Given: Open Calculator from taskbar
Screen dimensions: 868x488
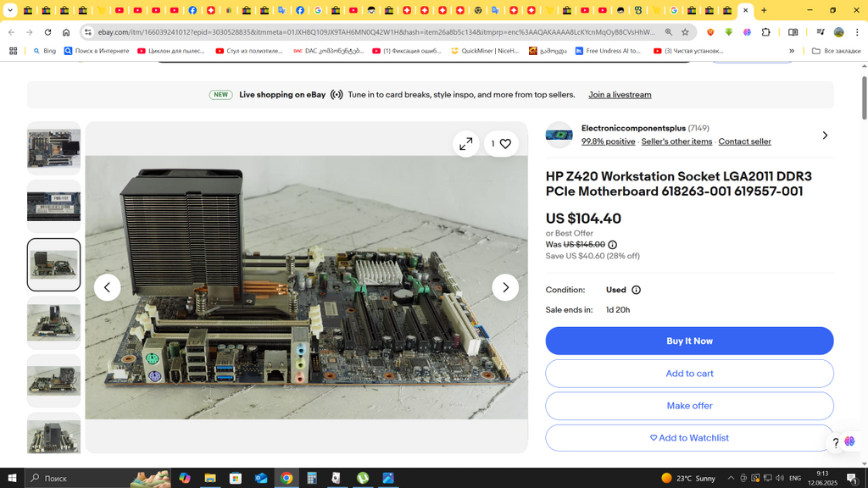Looking at the screenshot, I should point(312,478).
